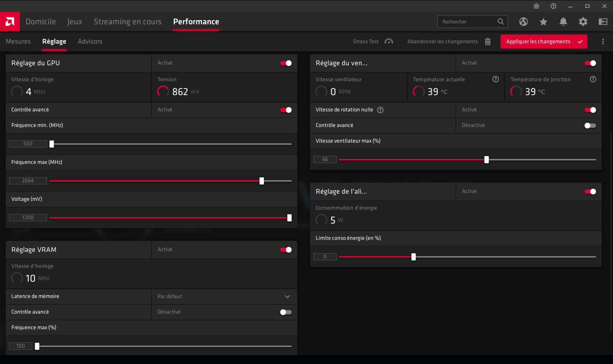Screen dimensions: 613x364
Task: Start the Stress Test label
Action: 366,42
